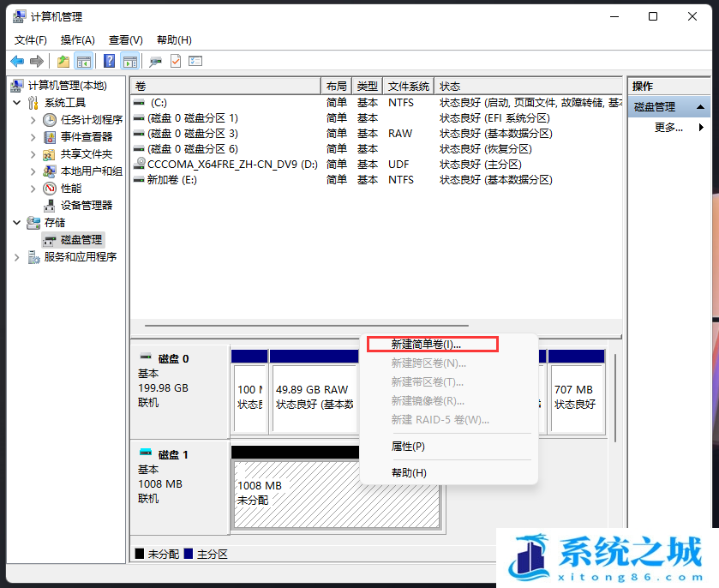Image resolution: width=719 pixels, height=588 pixels.
Task: Select the 新加卷 (E:) volume row
Action: (376, 180)
